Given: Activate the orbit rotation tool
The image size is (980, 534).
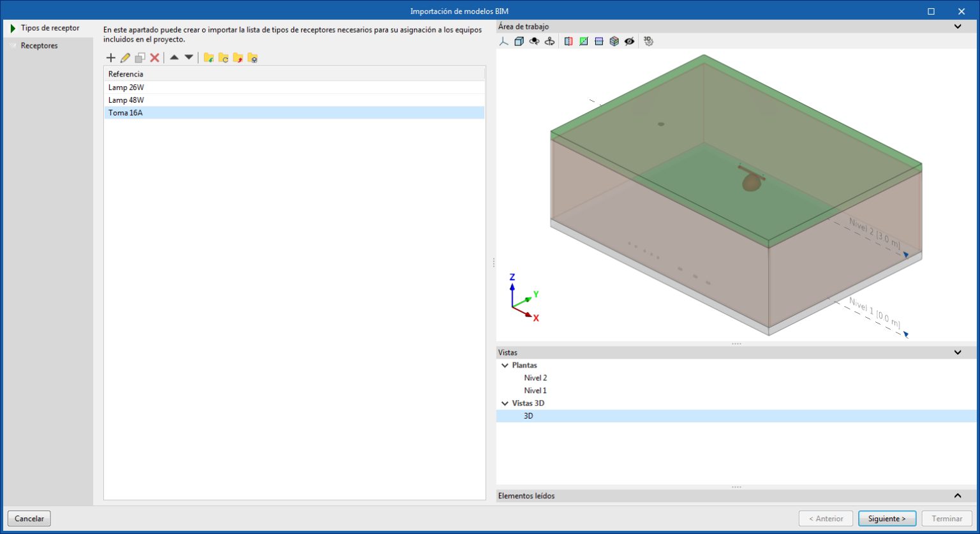Looking at the screenshot, I should [534, 41].
